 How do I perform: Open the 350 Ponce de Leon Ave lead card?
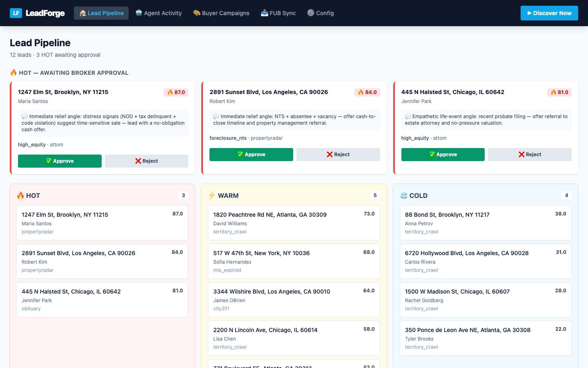coord(486,338)
